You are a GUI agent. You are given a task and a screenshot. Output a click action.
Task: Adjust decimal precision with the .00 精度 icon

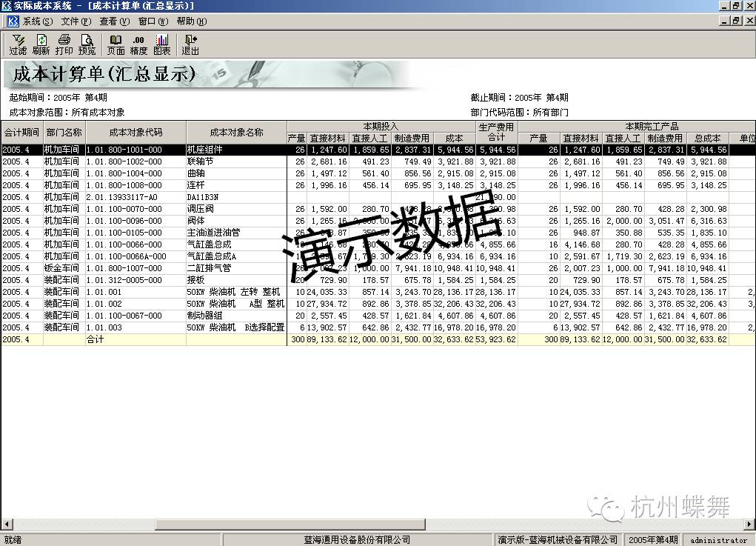coord(138,46)
